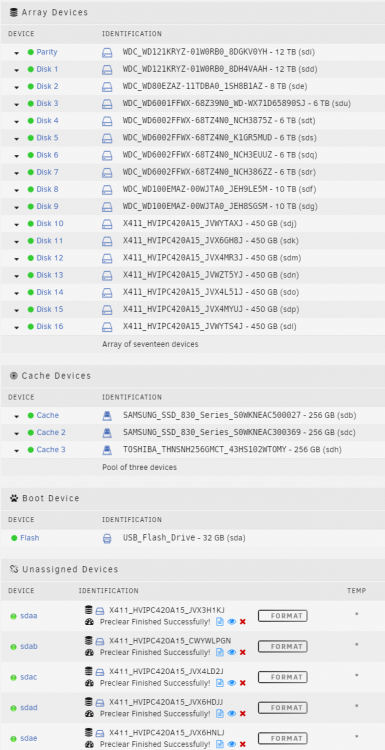Click the drive icon for Disk 12
The height and width of the screenshot is (750, 385).
point(107,258)
